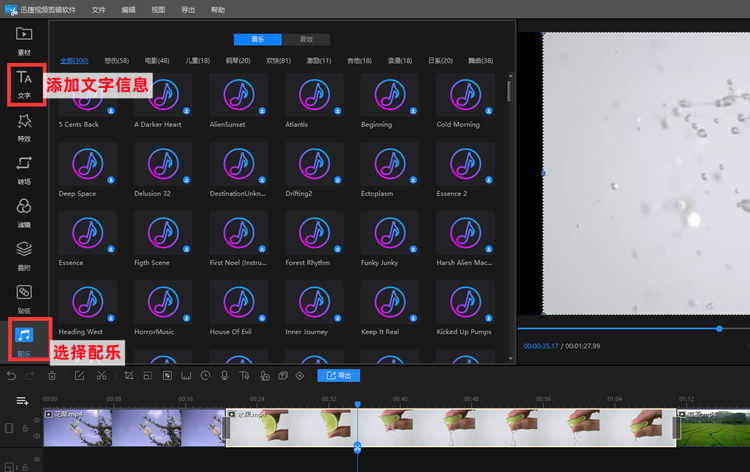Open the 滤镜 filters panel
This screenshot has width=750, height=472.
click(24, 214)
